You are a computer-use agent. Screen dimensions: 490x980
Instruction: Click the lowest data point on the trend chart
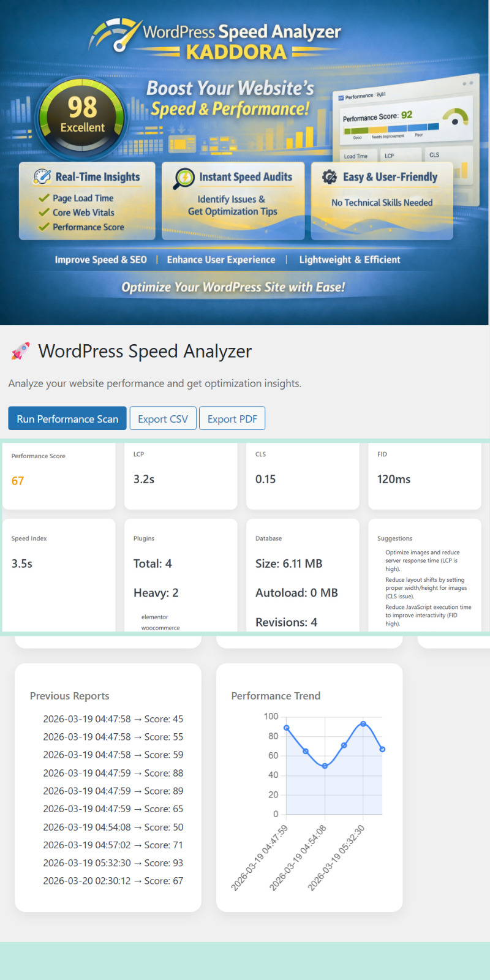[x=325, y=766]
